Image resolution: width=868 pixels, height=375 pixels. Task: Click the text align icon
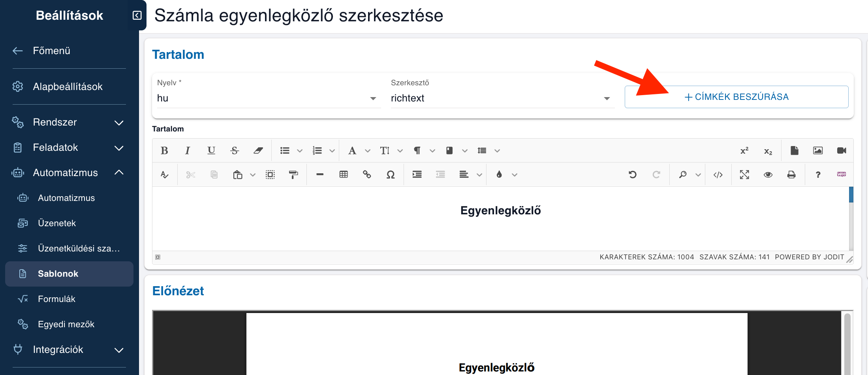click(x=464, y=174)
